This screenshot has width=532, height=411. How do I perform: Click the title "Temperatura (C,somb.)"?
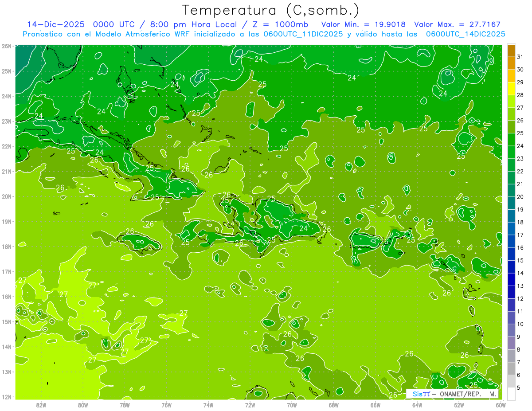[271, 10]
